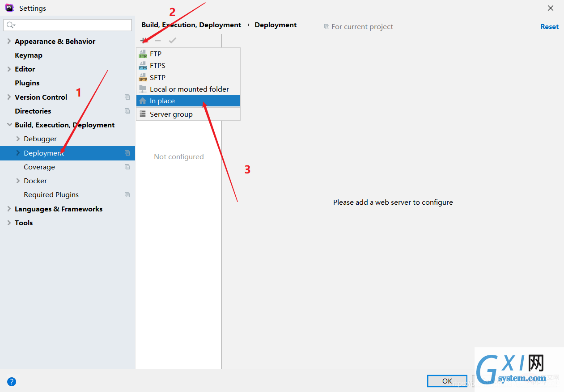Select Deployment tree item
Image resolution: width=564 pixels, height=392 pixels.
click(68, 153)
